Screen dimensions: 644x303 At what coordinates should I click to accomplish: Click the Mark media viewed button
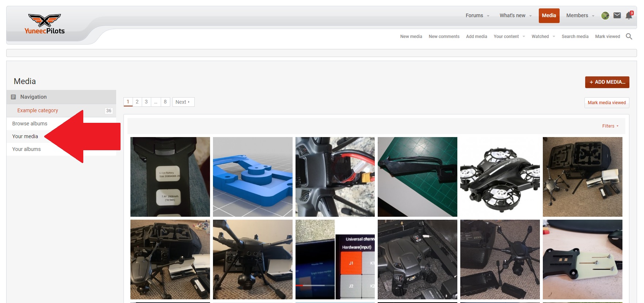click(607, 103)
